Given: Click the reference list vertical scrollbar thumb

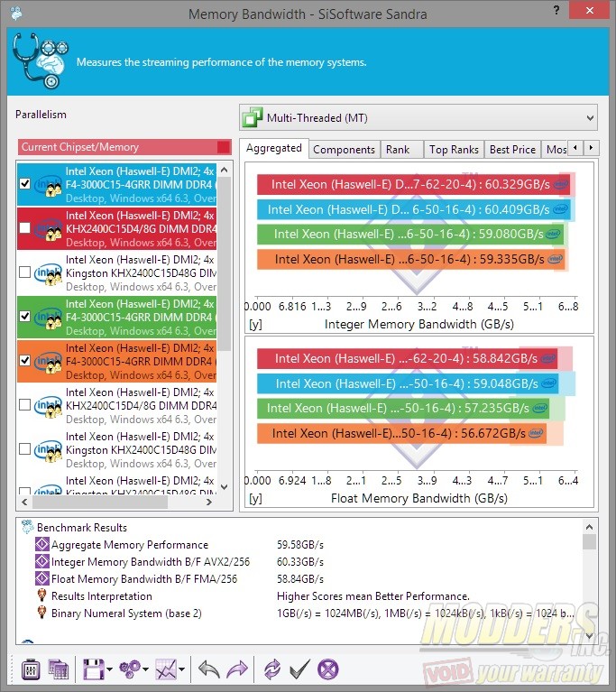Looking at the screenshot, I should [225, 264].
